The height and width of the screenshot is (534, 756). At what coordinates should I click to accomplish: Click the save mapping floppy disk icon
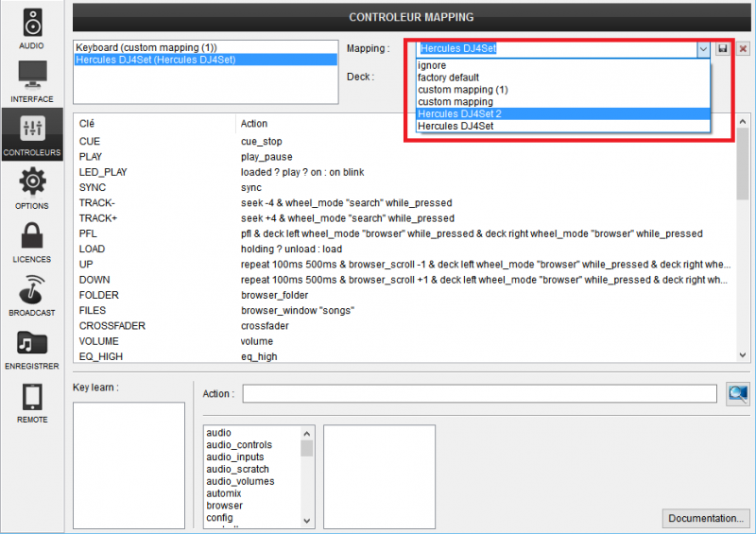point(723,48)
